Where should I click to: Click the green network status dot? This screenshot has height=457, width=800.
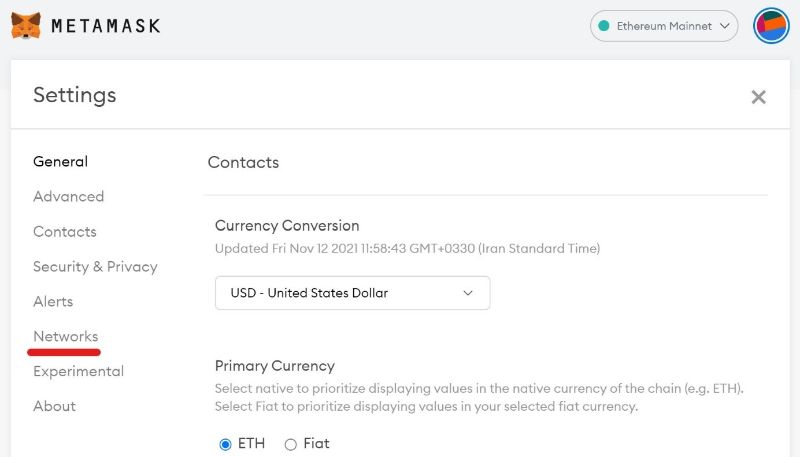(x=604, y=26)
